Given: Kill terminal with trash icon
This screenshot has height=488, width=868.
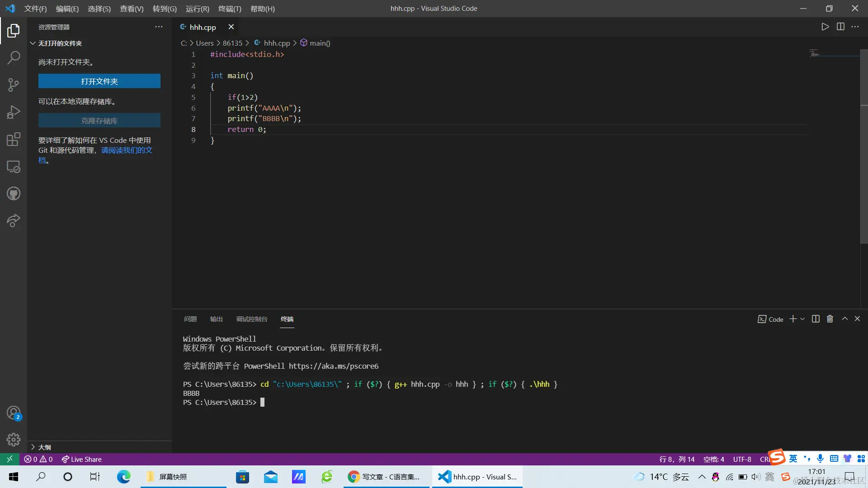Looking at the screenshot, I should 830,319.
